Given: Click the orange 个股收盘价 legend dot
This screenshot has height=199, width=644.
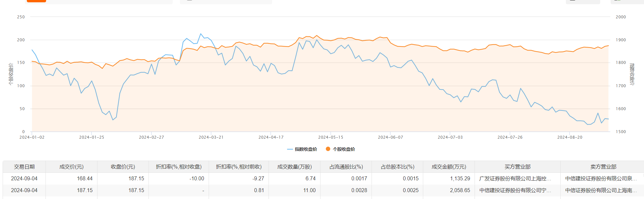Looking at the screenshot, I should tap(328, 149).
